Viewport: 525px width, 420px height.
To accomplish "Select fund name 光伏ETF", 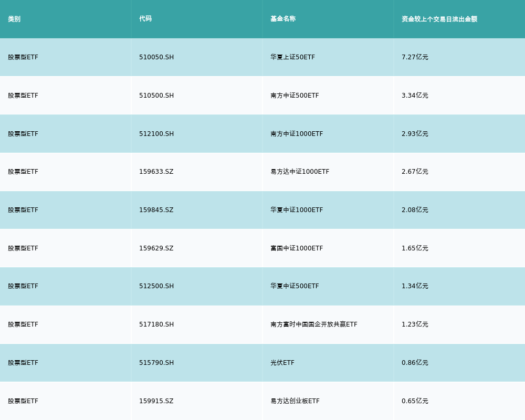I will 282,363.
